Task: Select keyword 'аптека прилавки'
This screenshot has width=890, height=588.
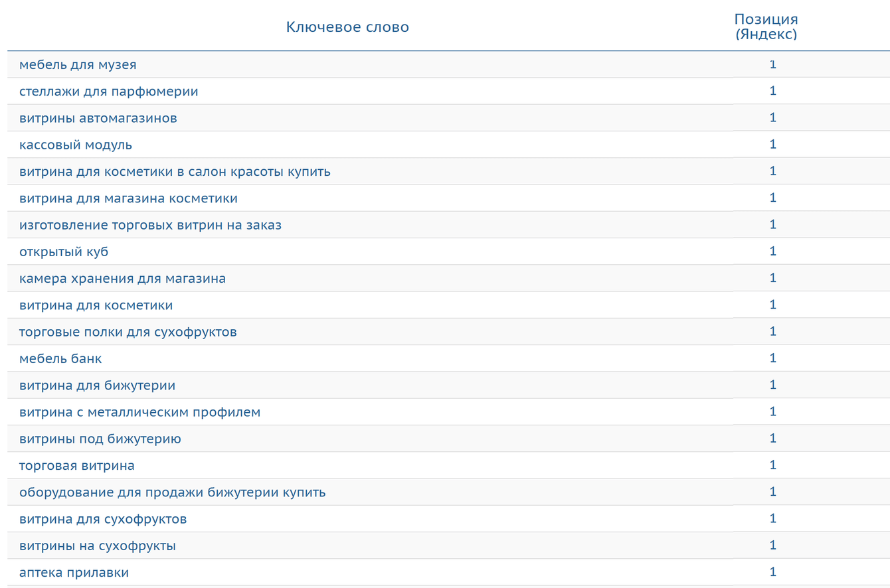Action: click(x=74, y=573)
